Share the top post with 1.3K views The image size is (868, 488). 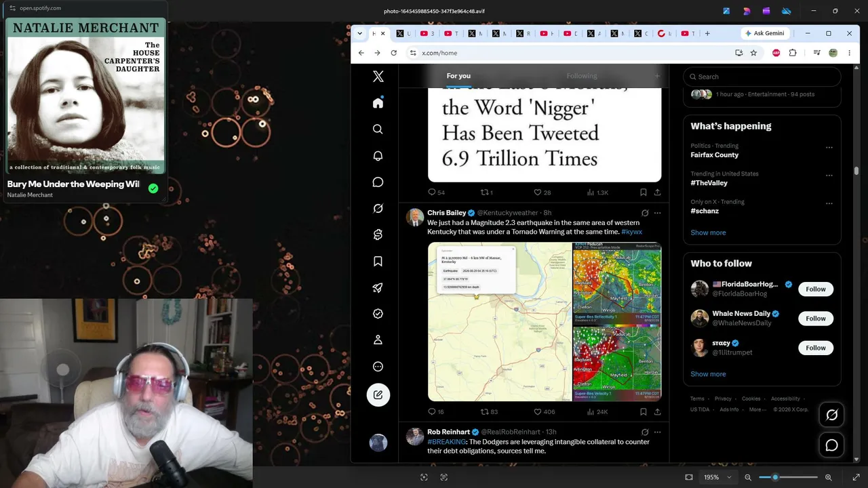pos(657,192)
